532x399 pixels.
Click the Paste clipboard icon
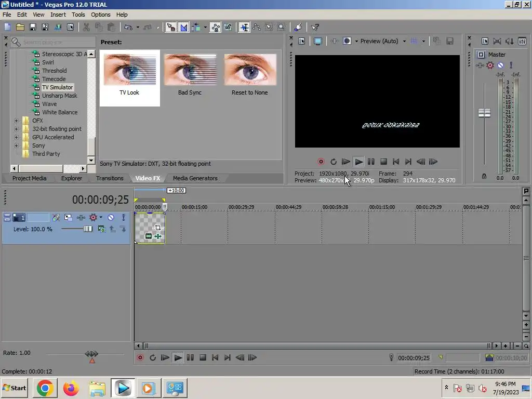(111, 27)
